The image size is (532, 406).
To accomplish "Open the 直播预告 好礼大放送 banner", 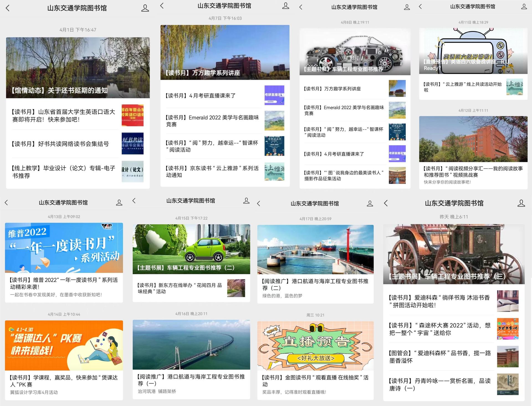I will (315, 346).
